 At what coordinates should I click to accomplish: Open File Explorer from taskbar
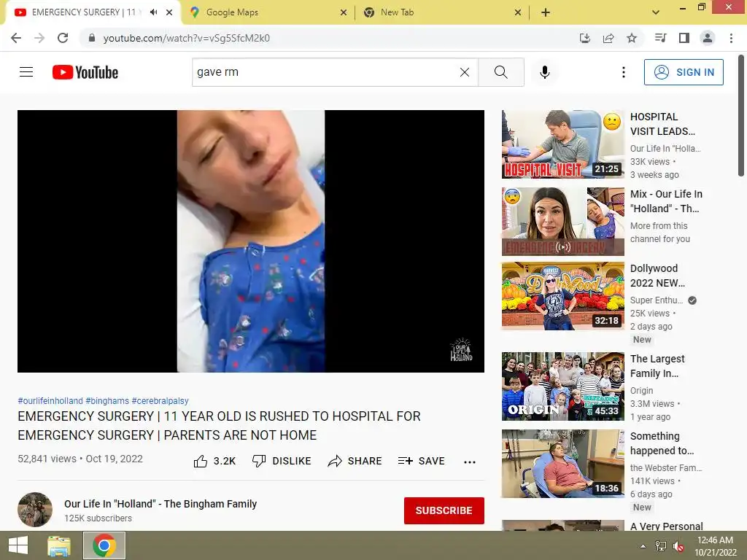(x=58, y=545)
